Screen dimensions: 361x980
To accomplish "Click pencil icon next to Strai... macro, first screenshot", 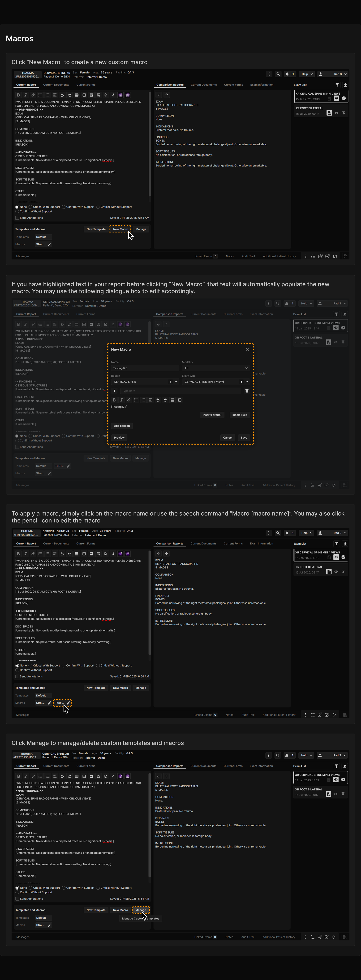I will point(49,244).
